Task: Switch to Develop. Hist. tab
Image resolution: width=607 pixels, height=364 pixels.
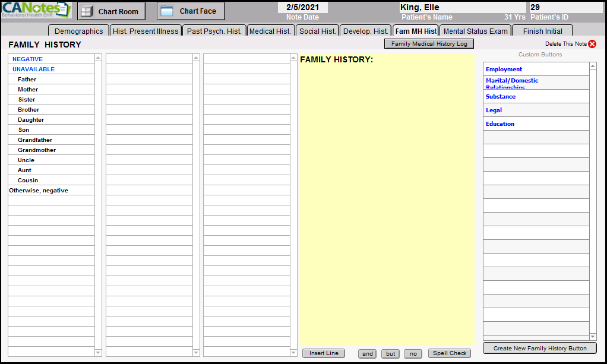Action: tap(365, 31)
